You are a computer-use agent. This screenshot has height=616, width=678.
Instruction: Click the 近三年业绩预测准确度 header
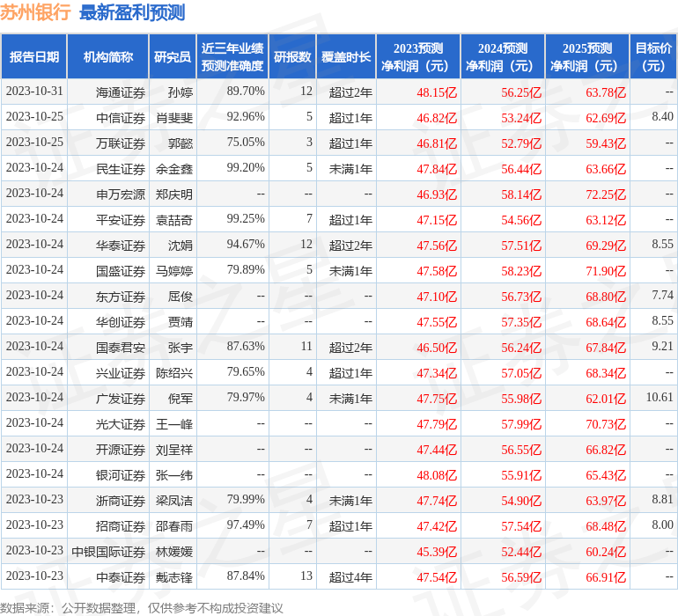tap(232, 56)
